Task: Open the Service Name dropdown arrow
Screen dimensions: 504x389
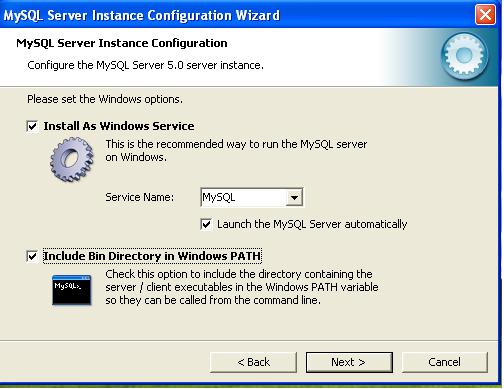Action: [x=294, y=197]
